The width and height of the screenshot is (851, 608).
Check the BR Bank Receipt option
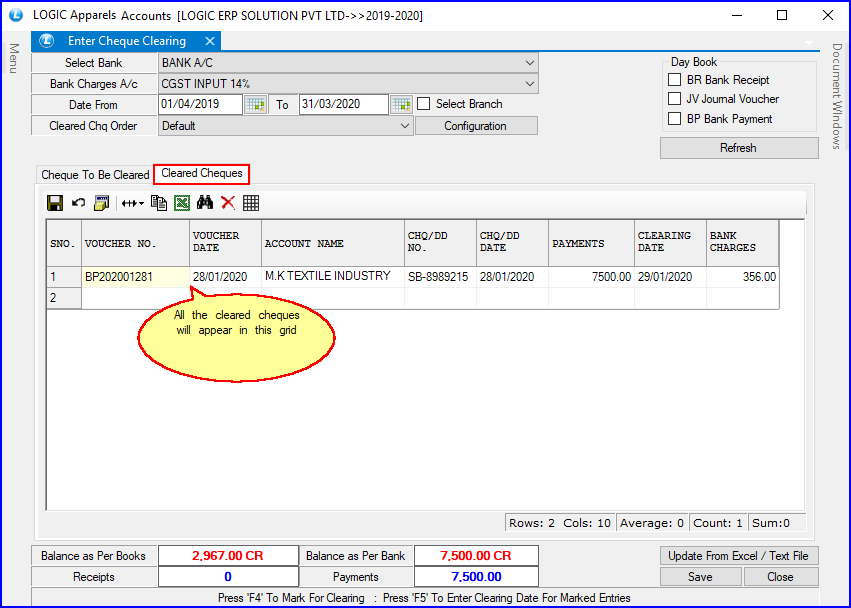(675, 80)
